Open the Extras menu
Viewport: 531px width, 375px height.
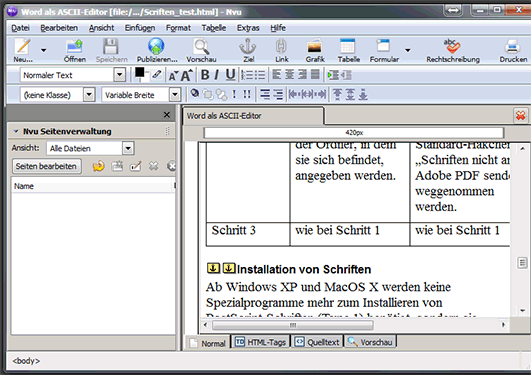(x=248, y=28)
